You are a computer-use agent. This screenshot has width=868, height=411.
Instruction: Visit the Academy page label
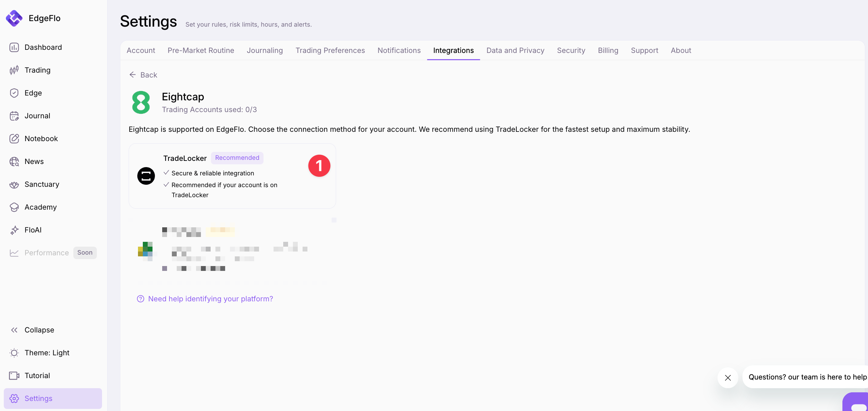pos(41,207)
